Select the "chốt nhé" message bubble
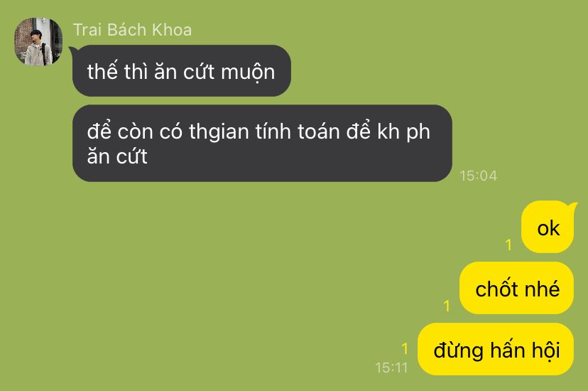The width and height of the screenshot is (588, 391). [517, 288]
